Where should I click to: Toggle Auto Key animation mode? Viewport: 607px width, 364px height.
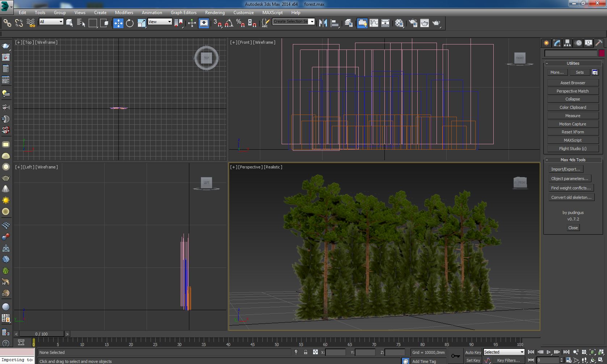(x=473, y=352)
